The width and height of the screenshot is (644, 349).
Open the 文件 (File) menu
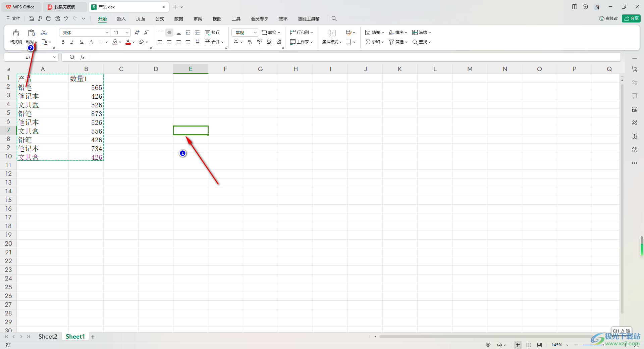(x=13, y=19)
